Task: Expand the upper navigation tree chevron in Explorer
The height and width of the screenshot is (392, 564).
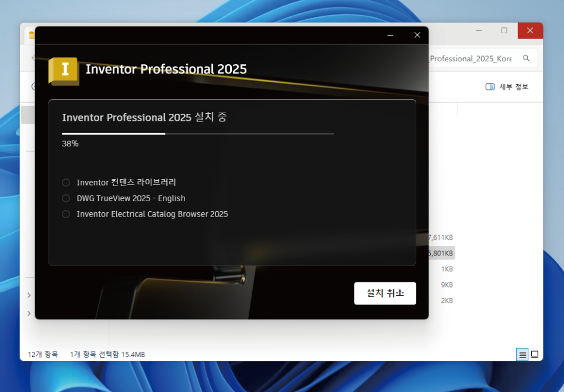Action: click(x=29, y=295)
